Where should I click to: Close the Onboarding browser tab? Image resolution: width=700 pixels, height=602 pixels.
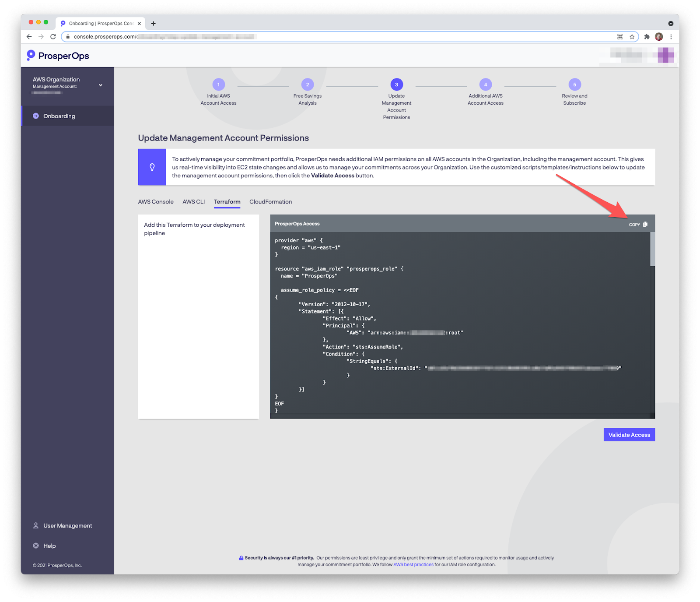tap(139, 24)
